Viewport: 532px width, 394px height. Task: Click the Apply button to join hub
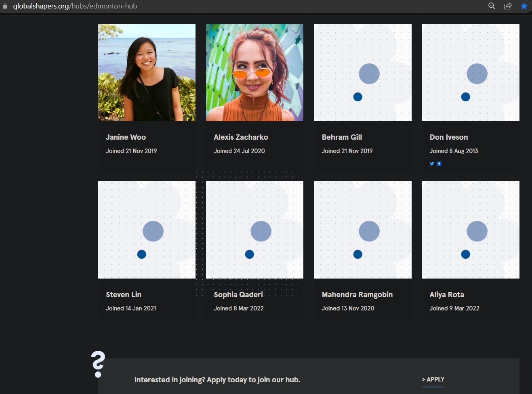pos(433,379)
